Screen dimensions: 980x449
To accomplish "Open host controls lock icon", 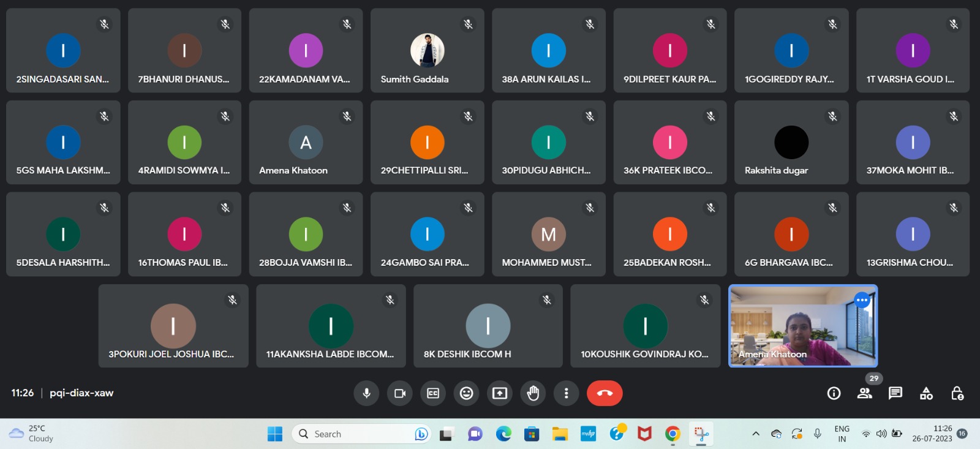I will click(957, 393).
